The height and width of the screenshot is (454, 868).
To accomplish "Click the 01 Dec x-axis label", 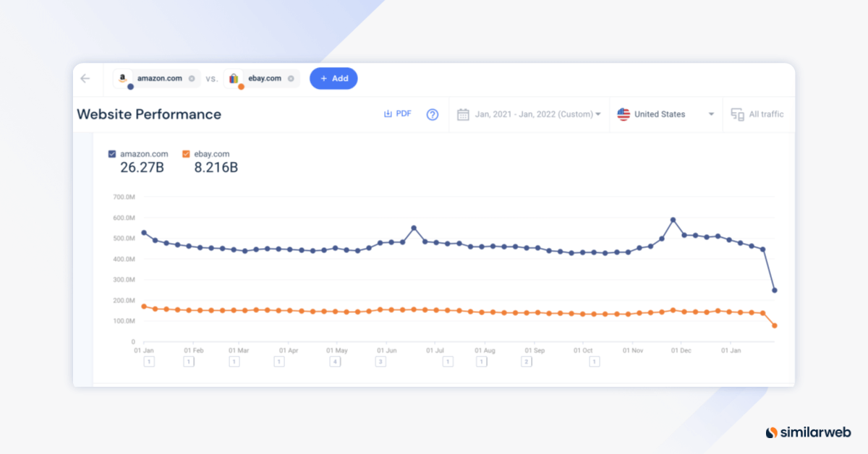I will pos(681,351).
